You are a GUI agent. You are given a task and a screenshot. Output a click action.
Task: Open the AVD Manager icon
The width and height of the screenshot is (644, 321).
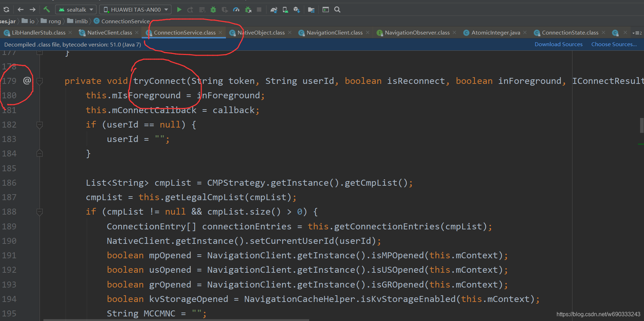point(285,10)
